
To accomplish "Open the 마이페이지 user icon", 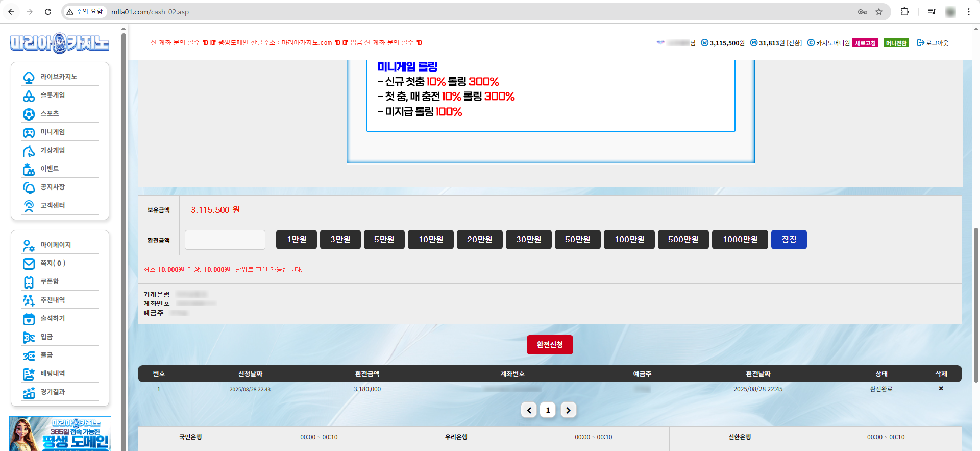I will point(29,245).
